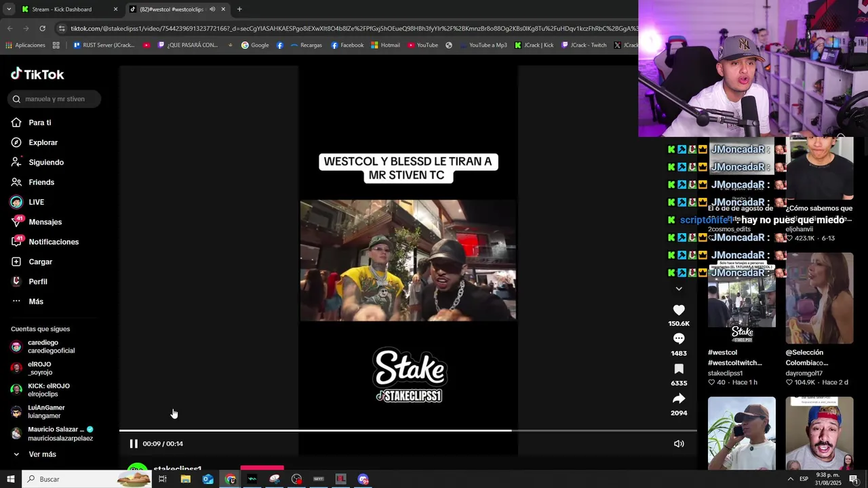The width and height of the screenshot is (868, 488).
Task: Save video with bookmark icon
Action: pyautogui.click(x=679, y=369)
